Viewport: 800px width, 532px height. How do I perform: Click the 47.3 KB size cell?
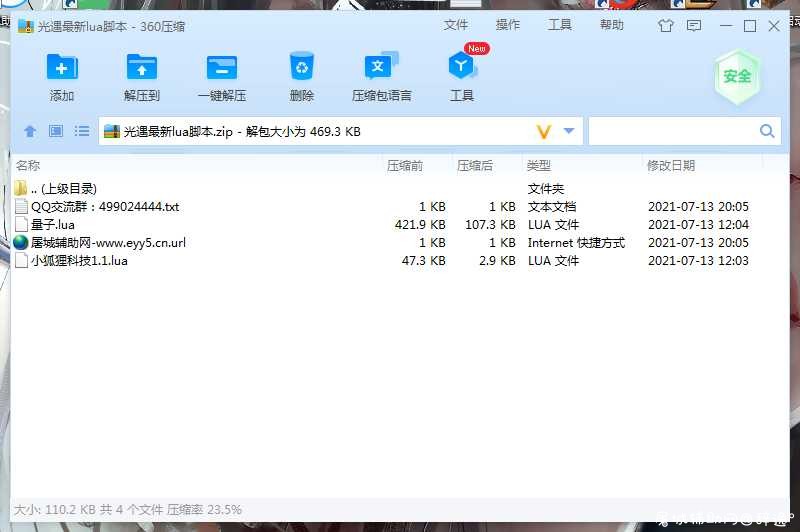pos(423,261)
